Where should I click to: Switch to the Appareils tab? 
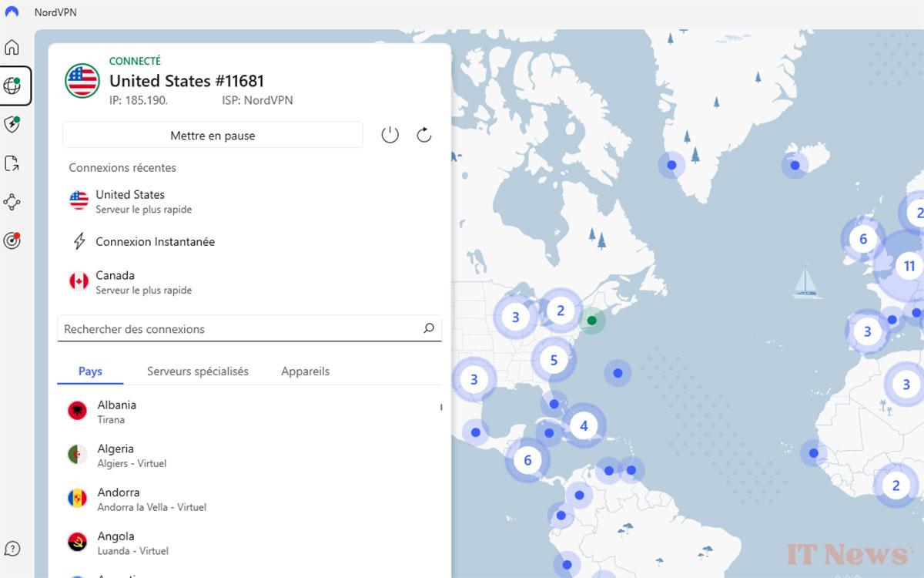[x=306, y=371]
